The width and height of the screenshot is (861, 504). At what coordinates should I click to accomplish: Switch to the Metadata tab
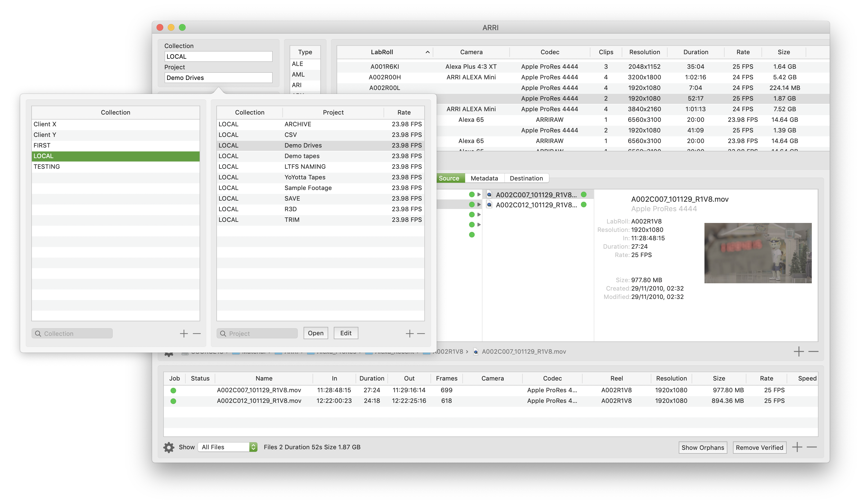pos(484,178)
